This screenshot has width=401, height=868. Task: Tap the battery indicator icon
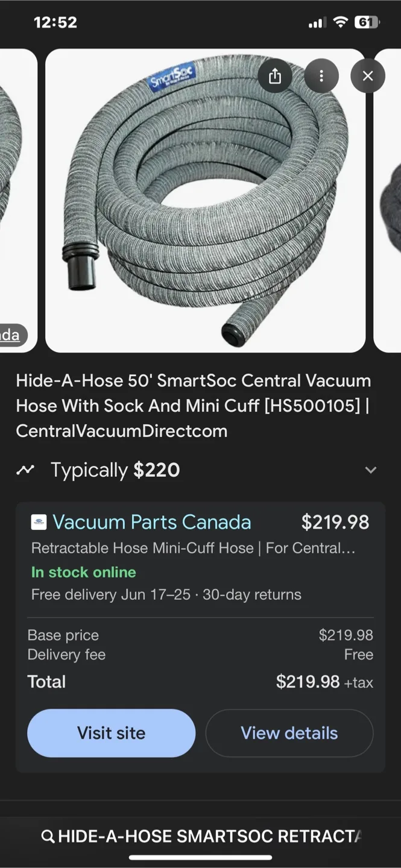[367, 23]
